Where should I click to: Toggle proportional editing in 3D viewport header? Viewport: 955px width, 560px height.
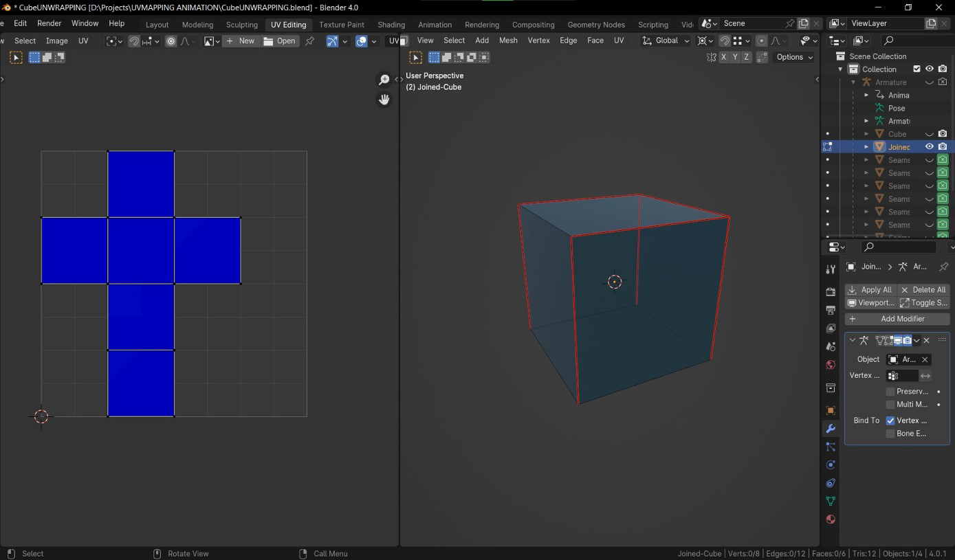(x=762, y=41)
